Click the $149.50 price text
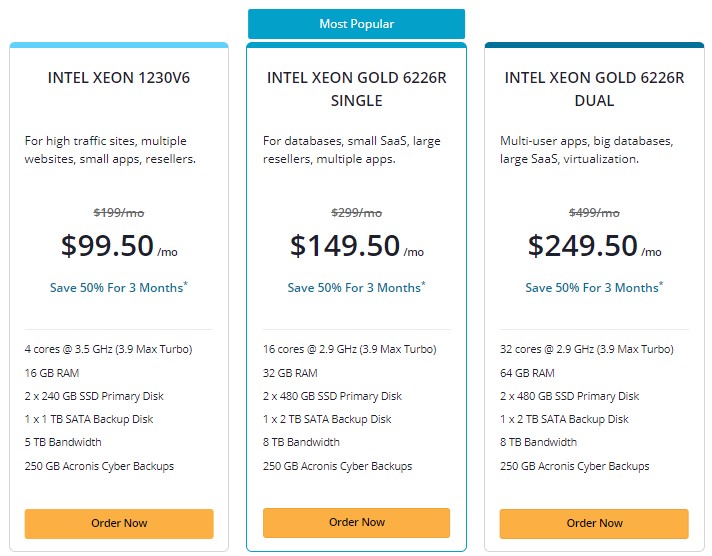Image resolution: width=712 pixels, height=556 pixels. click(x=344, y=246)
